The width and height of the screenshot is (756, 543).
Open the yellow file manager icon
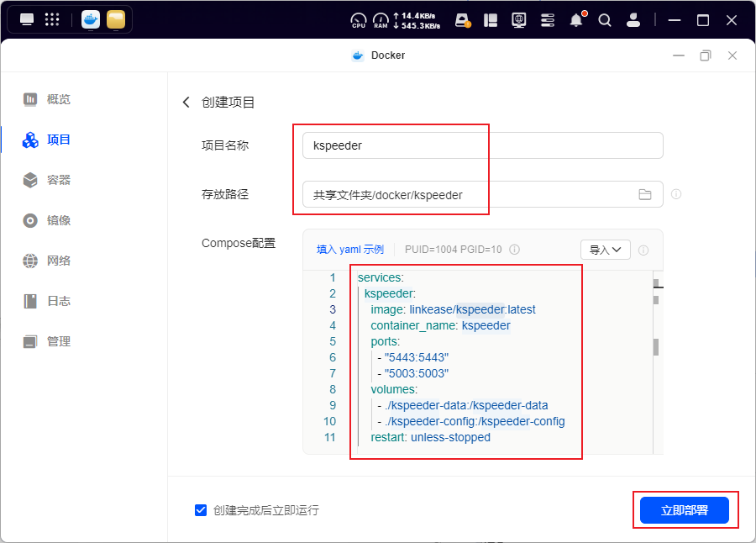point(116,20)
